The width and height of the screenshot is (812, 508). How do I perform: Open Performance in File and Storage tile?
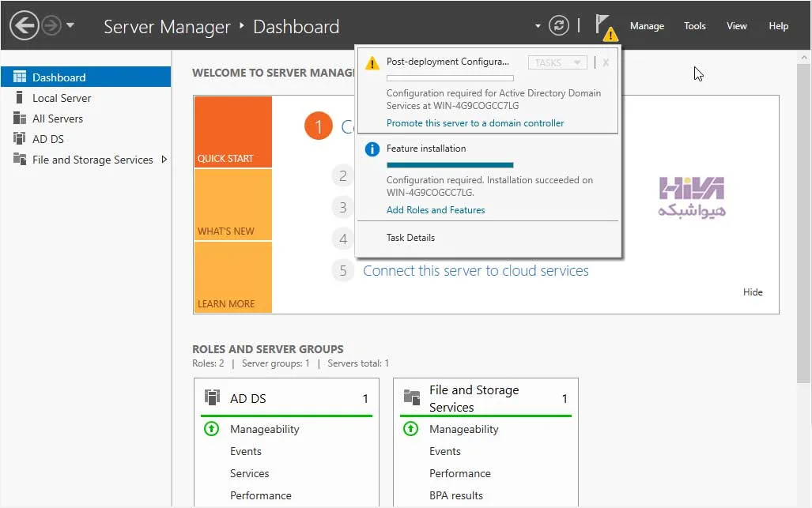pyautogui.click(x=460, y=473)
